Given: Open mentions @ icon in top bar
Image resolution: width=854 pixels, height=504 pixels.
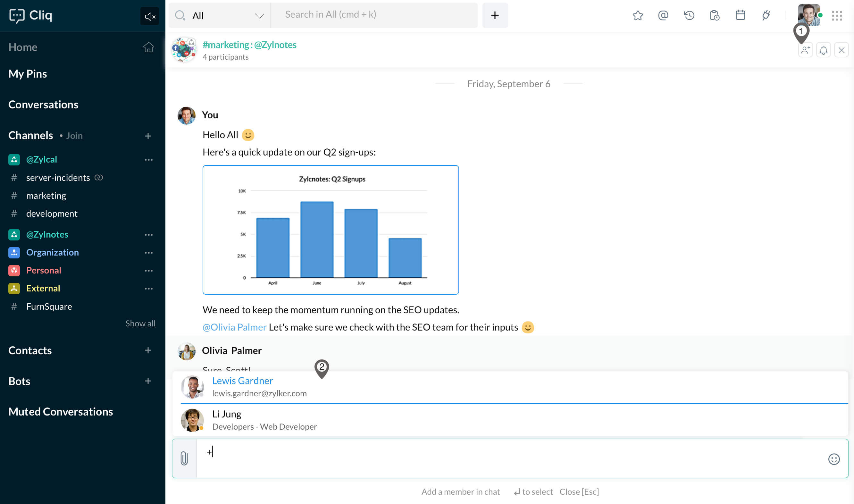Looking at the screenshot, I should 663,15.
